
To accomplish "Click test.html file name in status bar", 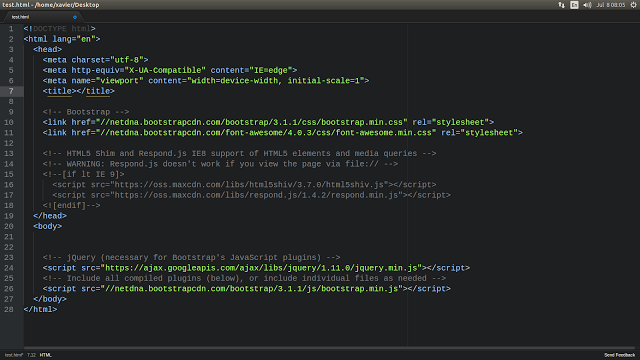I will tap(14, 355).
